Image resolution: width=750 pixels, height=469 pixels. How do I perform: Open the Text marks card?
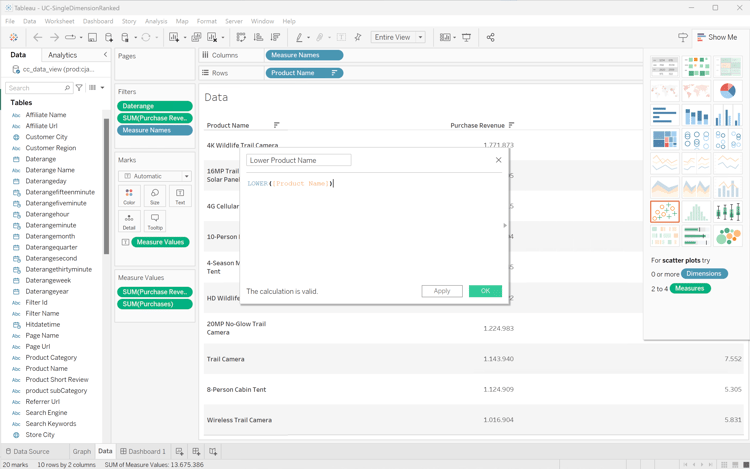180,196
